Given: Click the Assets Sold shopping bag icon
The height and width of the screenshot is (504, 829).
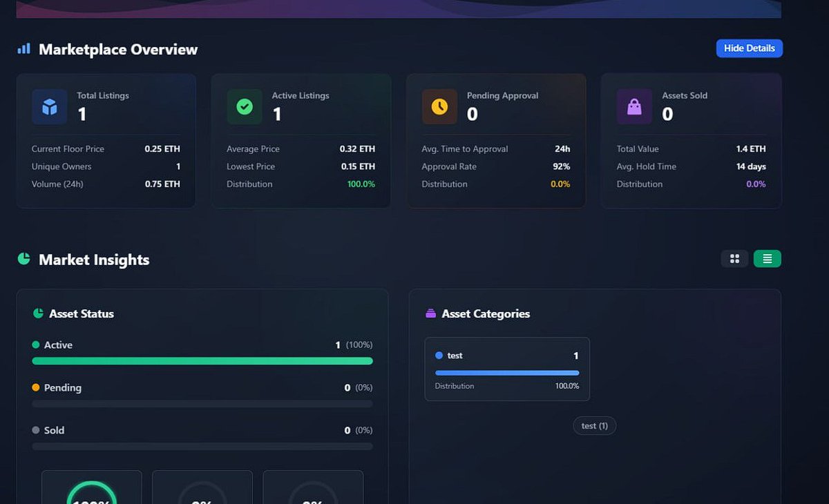Looking at the screenshot, I should (634, 107).
